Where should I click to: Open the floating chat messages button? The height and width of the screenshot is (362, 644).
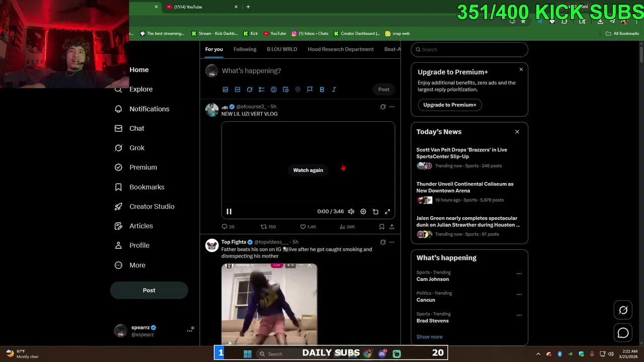[x=623, y=333]
